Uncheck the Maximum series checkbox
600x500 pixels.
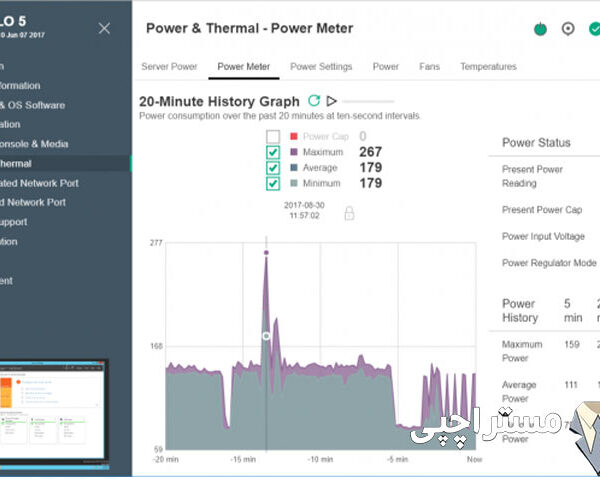(273, 152)
